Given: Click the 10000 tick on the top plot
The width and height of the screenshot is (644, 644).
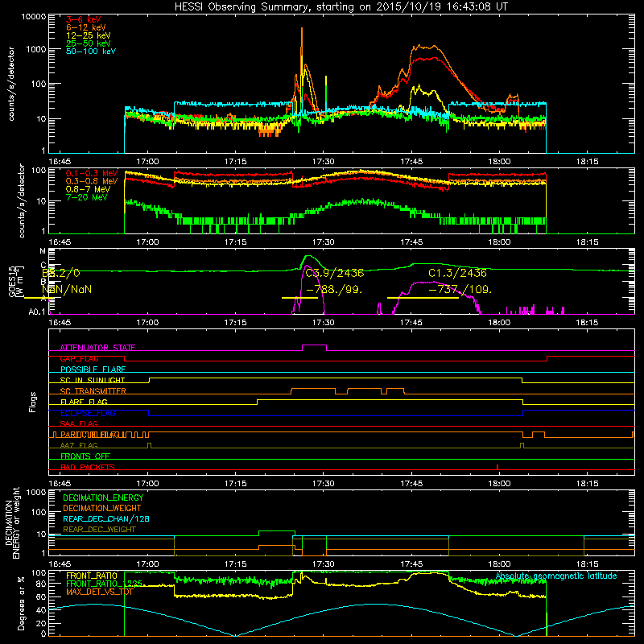Looking at the screenshot, I should [34, 16].
